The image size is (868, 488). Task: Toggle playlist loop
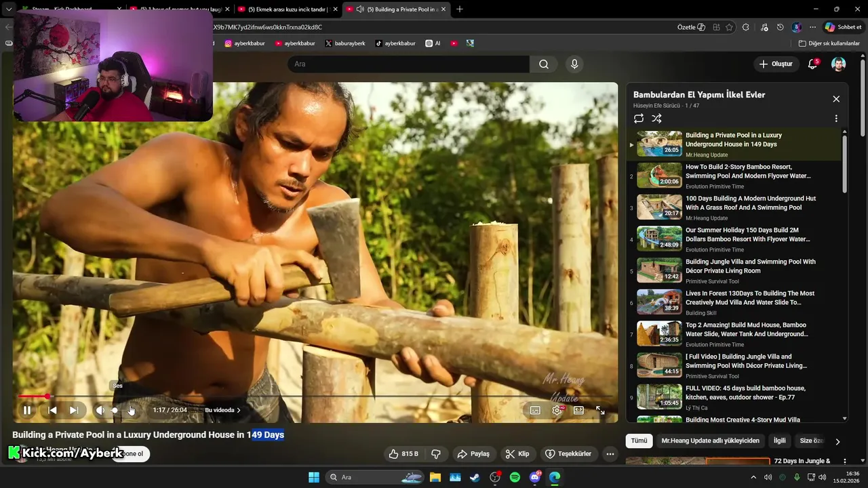click(x=639, y=118)
